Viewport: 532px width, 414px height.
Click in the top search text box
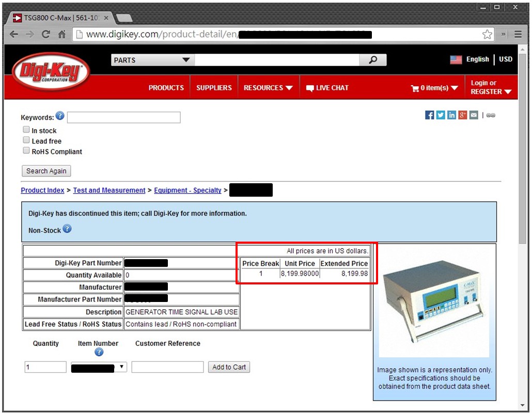point(277,60)
